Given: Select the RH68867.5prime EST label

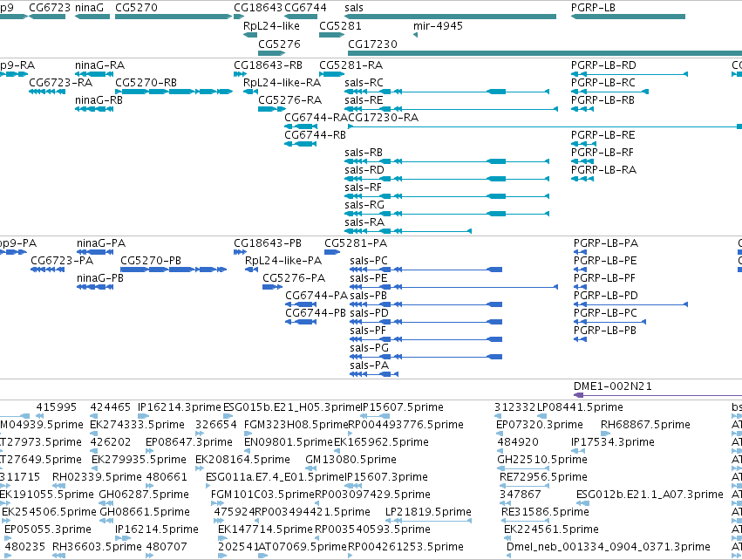Looking at the screenshot, I should pyautogui.click(x=645, y=425).
